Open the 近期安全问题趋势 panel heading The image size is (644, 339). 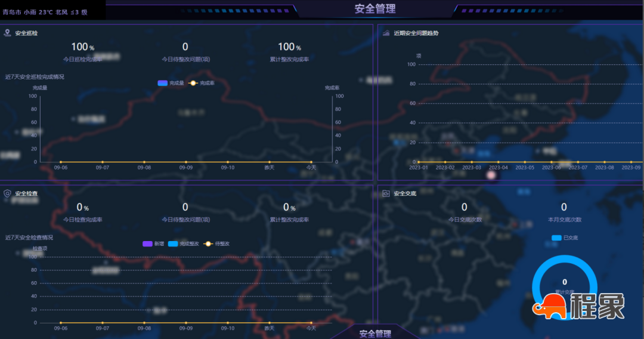416,33
